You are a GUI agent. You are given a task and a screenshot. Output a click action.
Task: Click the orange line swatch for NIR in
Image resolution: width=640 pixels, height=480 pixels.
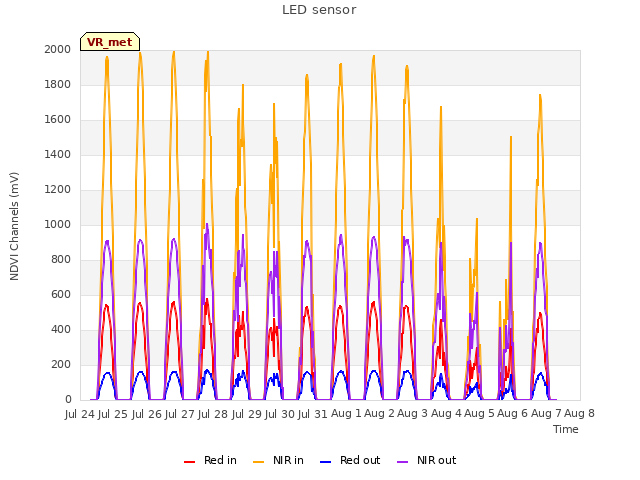[259, 462]
